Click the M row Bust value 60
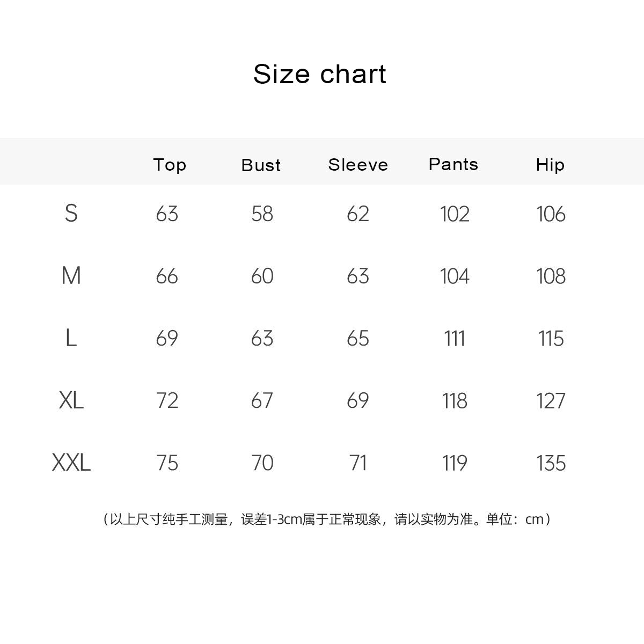This screenshot has height=644, width=644. pyautogui.click(x=262, y=276)
